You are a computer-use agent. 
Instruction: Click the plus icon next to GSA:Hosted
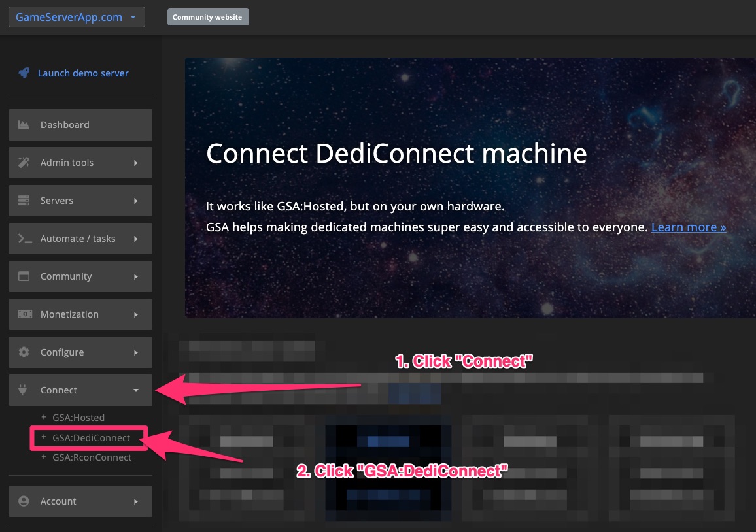[44, 417]
